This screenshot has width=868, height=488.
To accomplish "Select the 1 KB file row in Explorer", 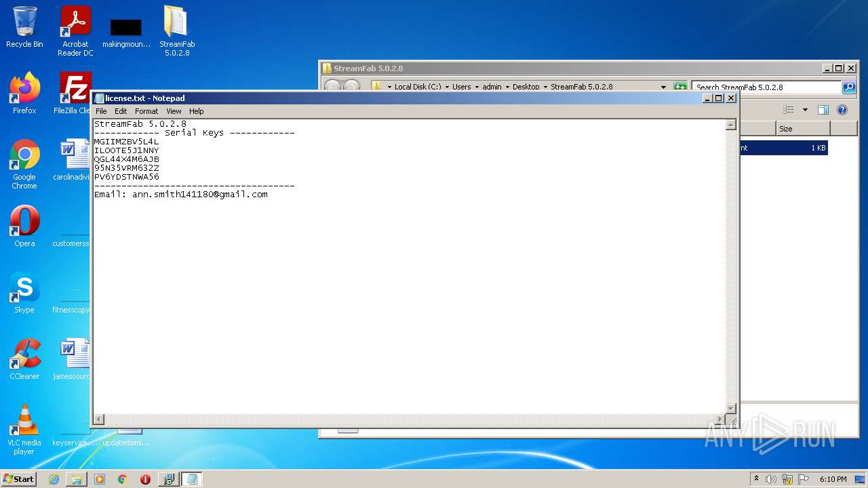I will tap(784, 148).
